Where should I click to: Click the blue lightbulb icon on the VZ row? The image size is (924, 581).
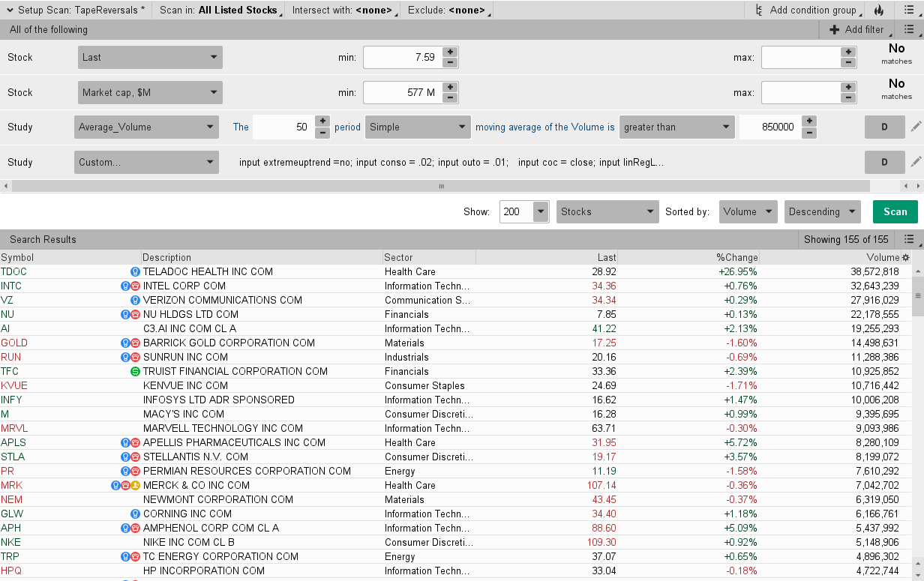[136, 300]
